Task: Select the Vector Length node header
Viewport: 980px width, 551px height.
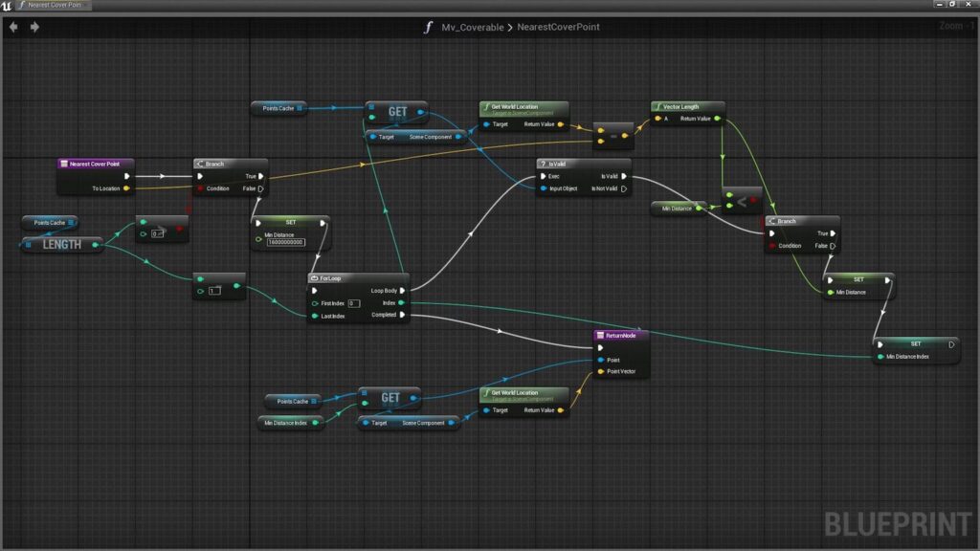Action: click(687, 107)
